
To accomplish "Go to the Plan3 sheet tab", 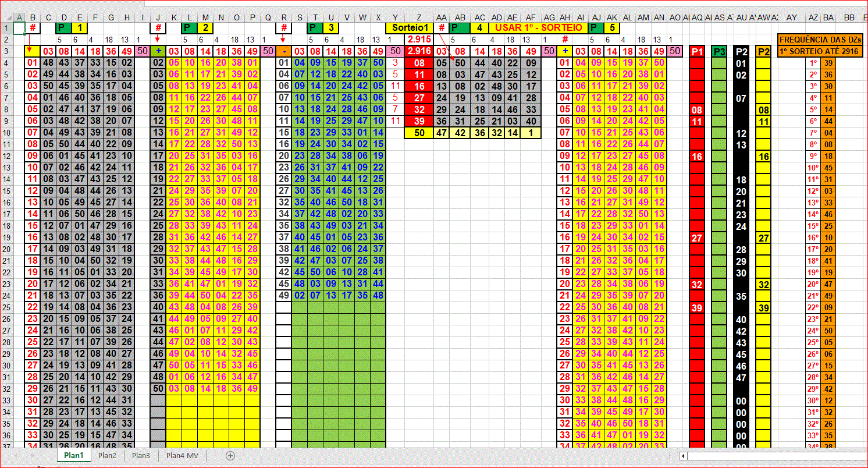I will click(141, 456).
